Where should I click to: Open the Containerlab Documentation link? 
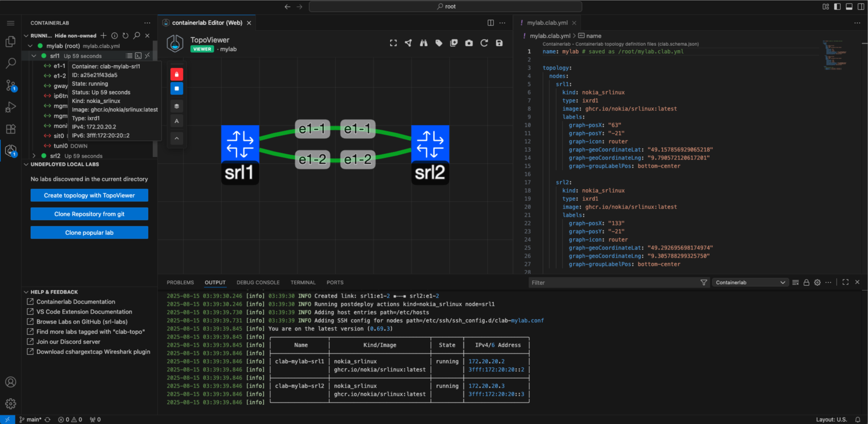click(x=75, y=301)
